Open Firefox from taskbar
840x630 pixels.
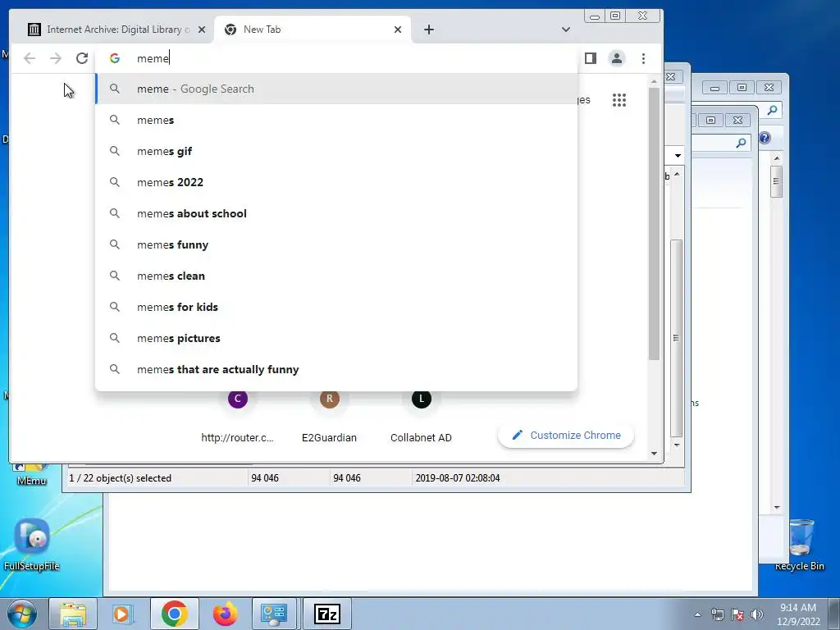tap(225, 614)
